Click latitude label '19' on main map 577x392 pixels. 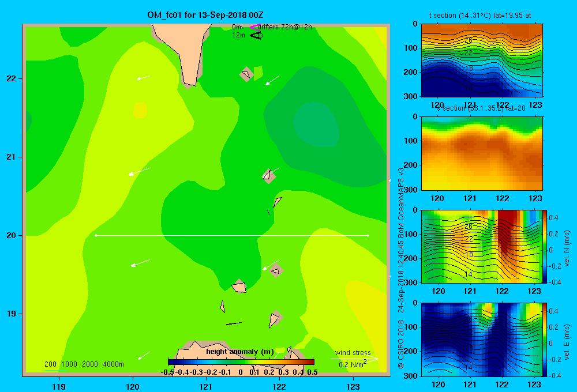tap(12, 314)
